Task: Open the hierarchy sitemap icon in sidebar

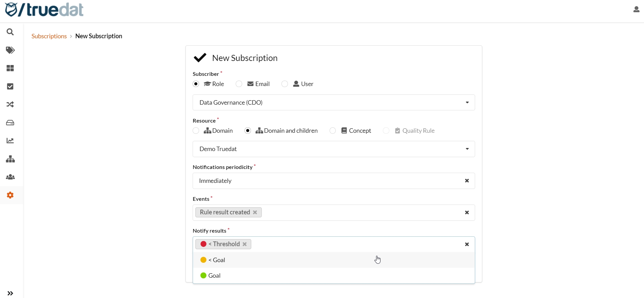Action: click(x=11, y=159)
